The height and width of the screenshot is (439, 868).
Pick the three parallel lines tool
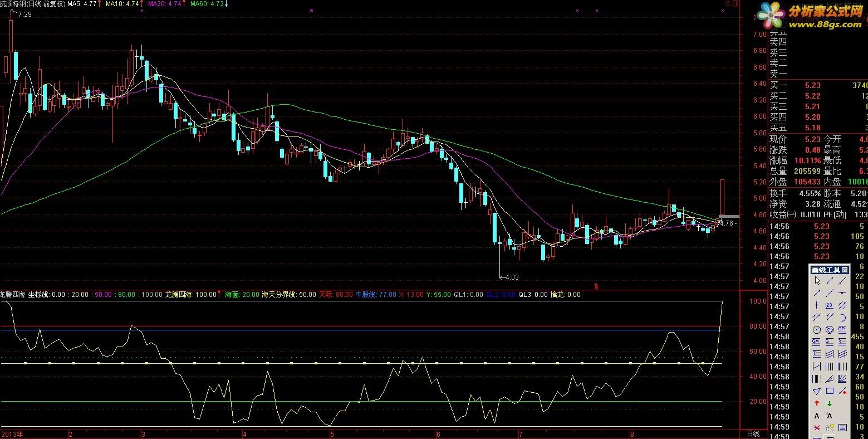[x=842, y=305]
